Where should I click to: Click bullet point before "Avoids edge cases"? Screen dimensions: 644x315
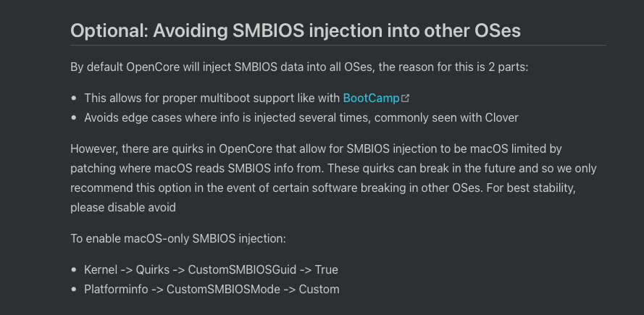click(x=75, y=118)
